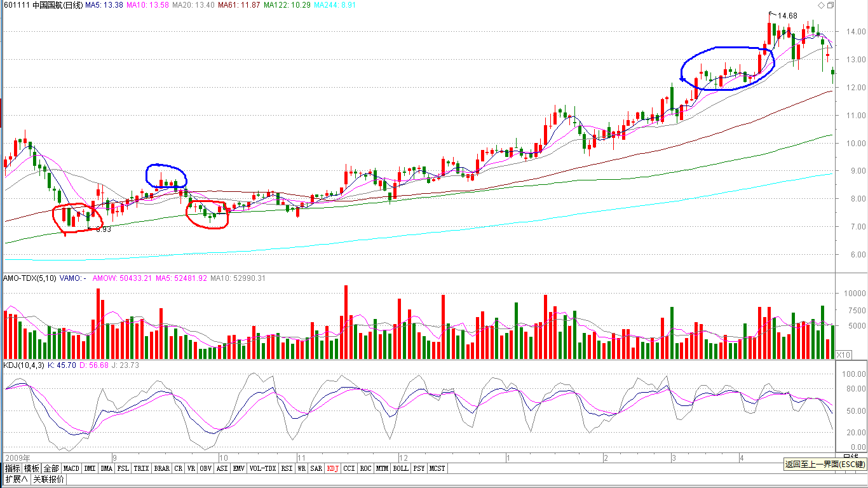
Task: Click the 6.93 low price marker
Action: [104, 229]
